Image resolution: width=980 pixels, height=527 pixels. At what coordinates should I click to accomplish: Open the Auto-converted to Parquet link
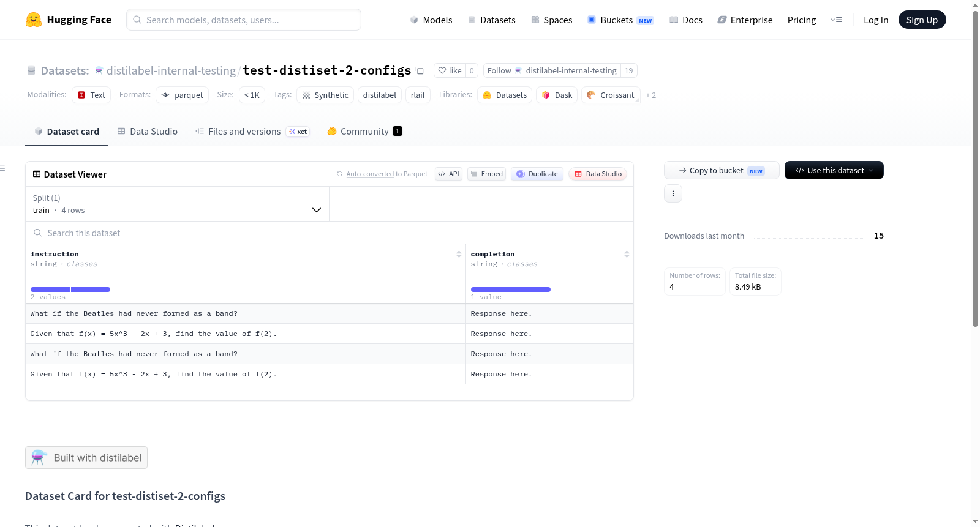[382, 174]
